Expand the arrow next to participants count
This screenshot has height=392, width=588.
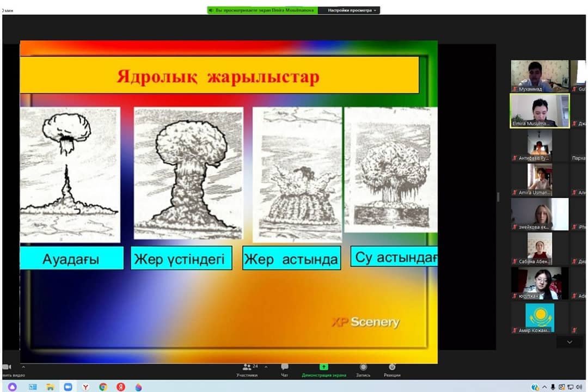(x=265, y=365)
